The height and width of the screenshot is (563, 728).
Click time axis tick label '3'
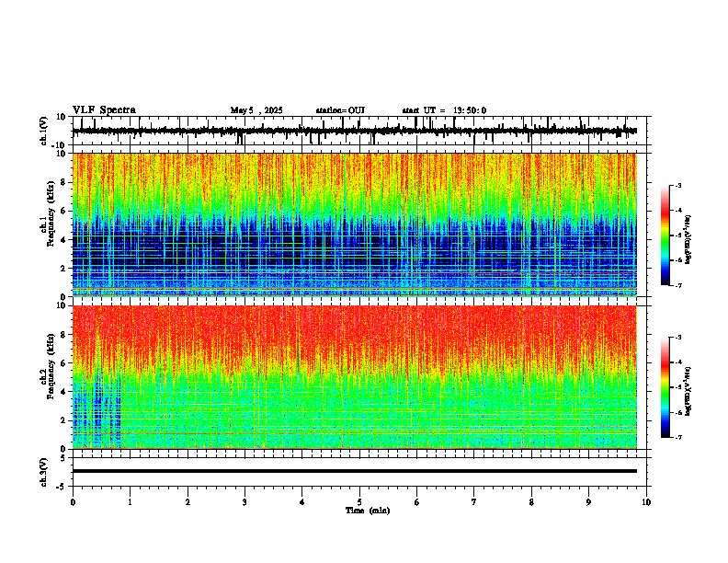tap(245, 502)
